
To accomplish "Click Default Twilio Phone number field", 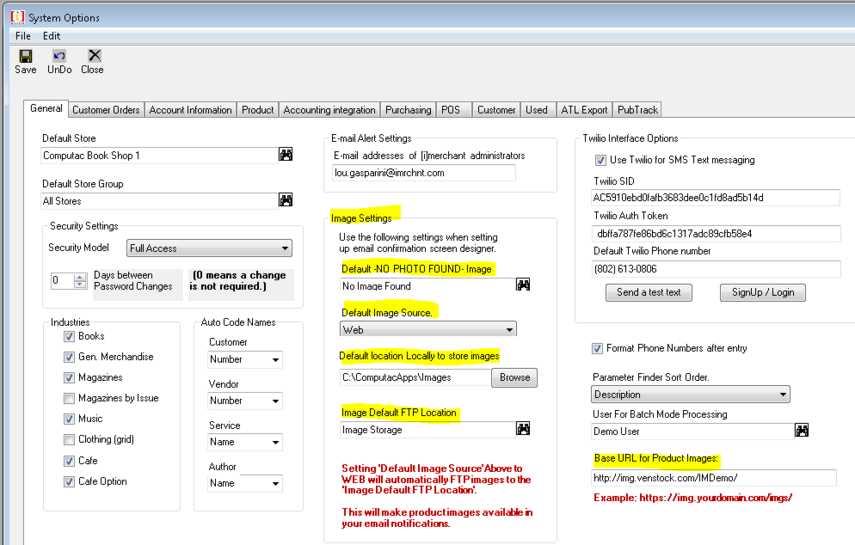I will [x=716, y=269].
